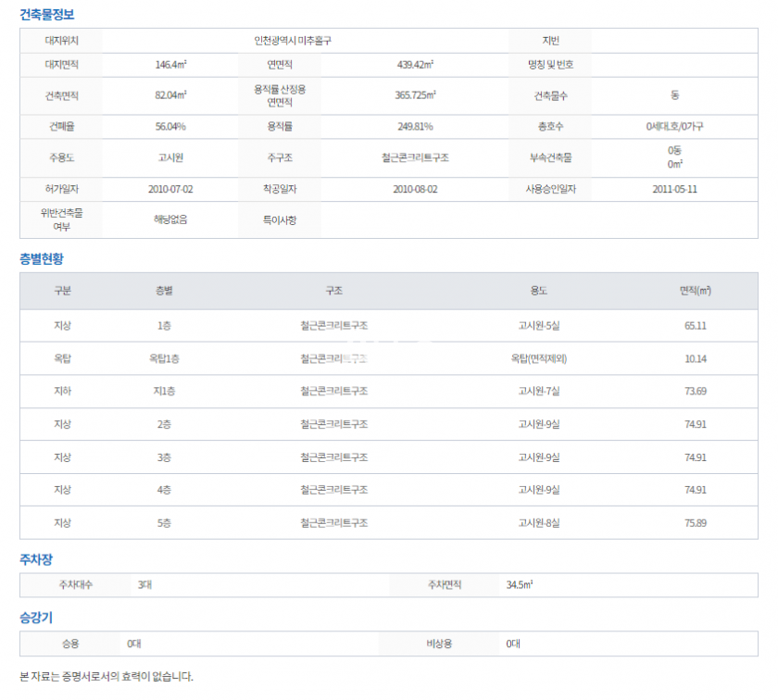Image resolution: width=778 pixels, height=700 pixels.
Task: Select the 지번 label cell
Action: pyautogui.click(x=550, y=41)
